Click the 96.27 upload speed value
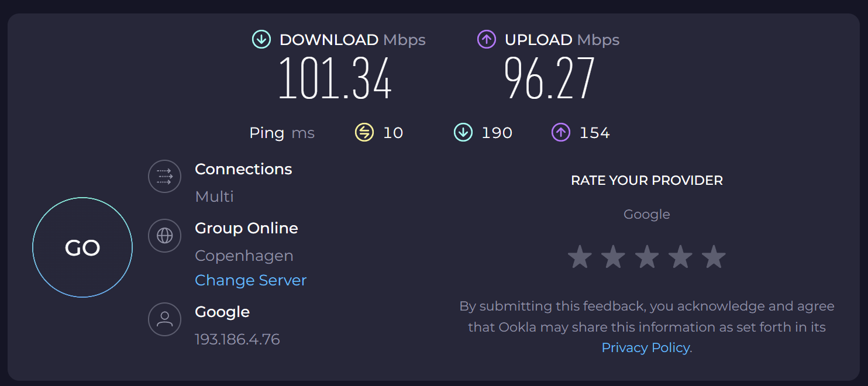The image size is (868, 386). 549,79
